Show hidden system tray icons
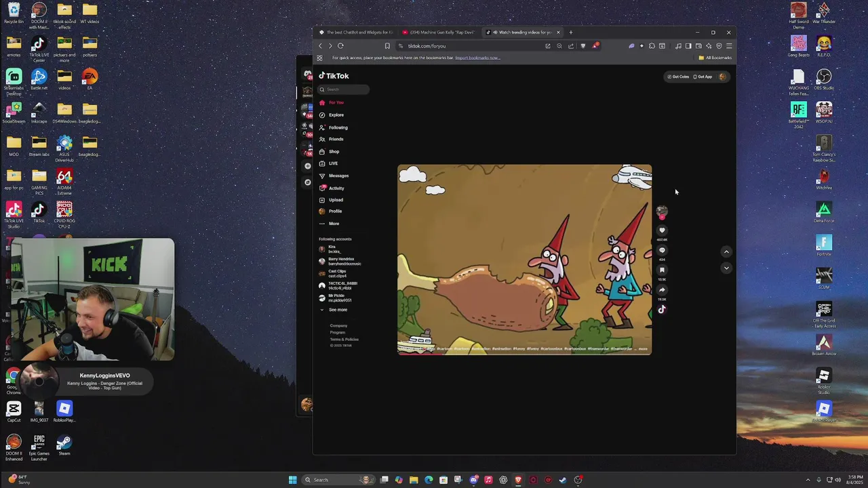This screenshot has width=868, height=488. point(808,480)
